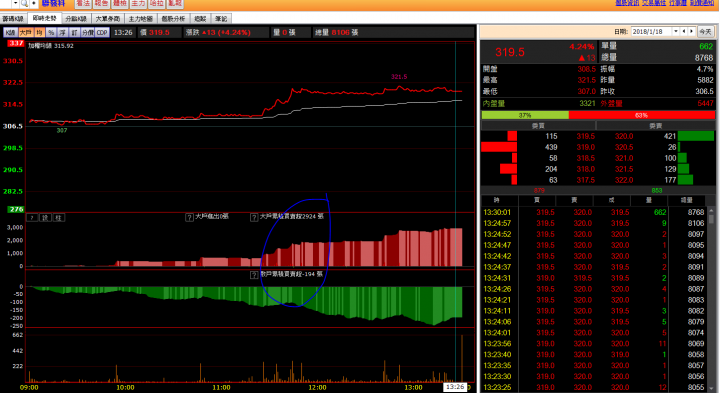Go to previous date with left arrow
This screenshot has height=393, width=720.
(684, 31)
